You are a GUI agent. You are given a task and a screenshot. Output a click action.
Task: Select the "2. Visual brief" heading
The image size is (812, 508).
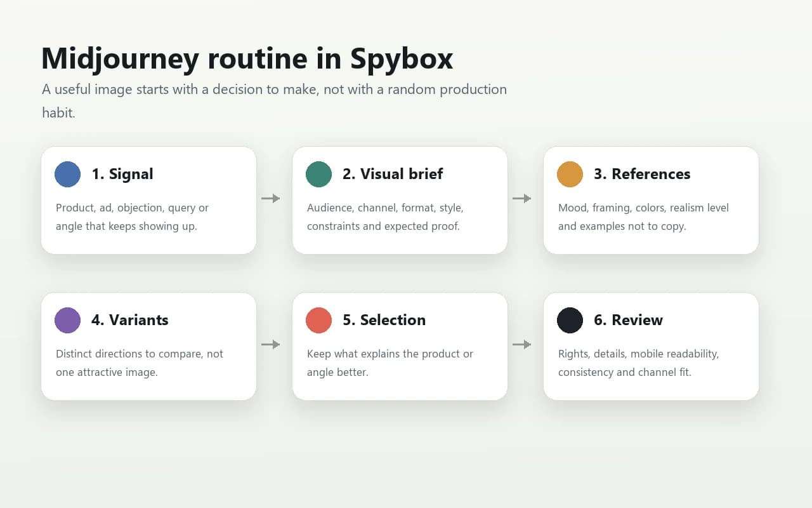393,174
